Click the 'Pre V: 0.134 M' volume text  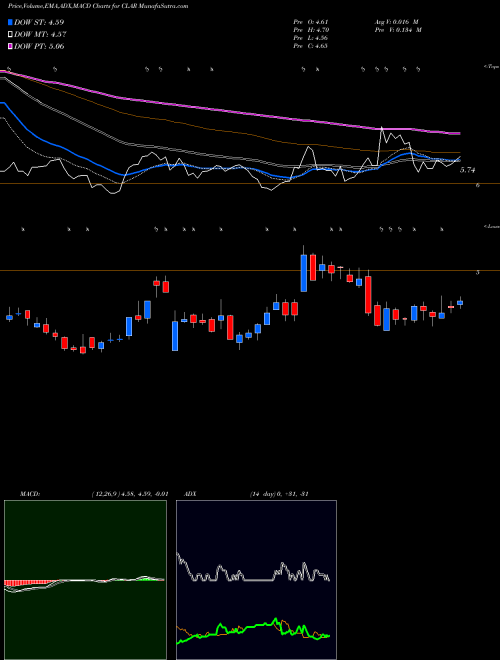[398, 30]
